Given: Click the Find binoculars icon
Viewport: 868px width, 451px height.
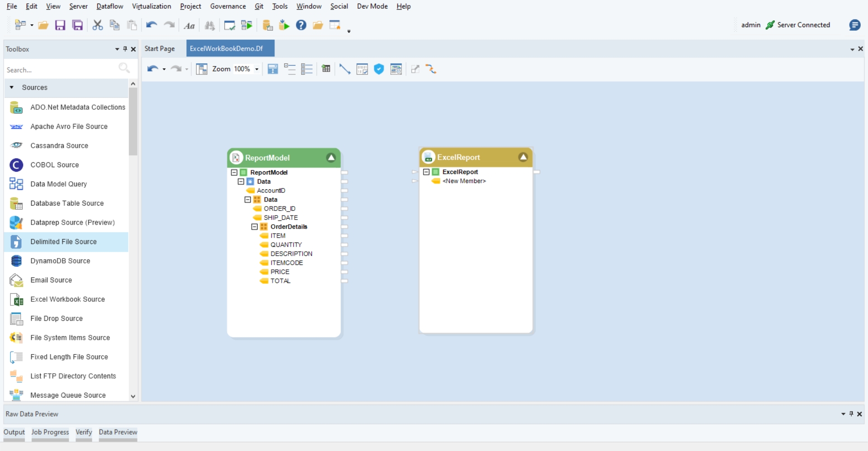Looking at the screenshot, I should (210, 26).
